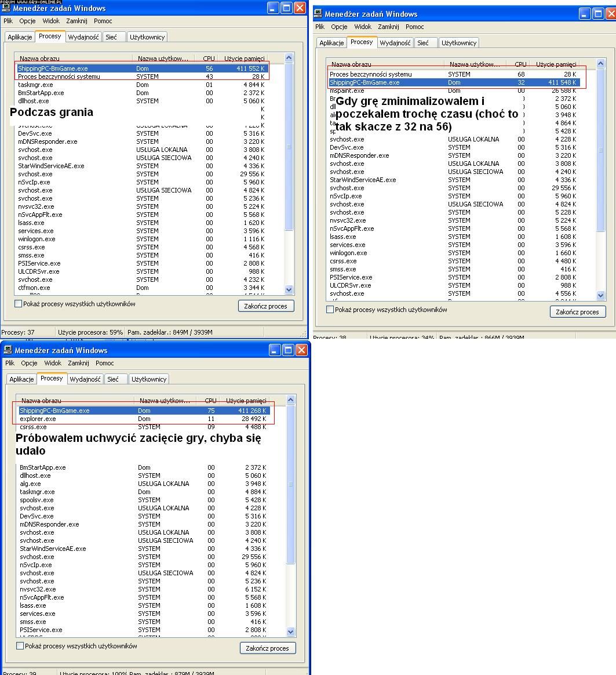This screenshot has height=675, width=616.
Task: Click the scroll-down arrow in the bottom process list
Action: tap(291, 632)
